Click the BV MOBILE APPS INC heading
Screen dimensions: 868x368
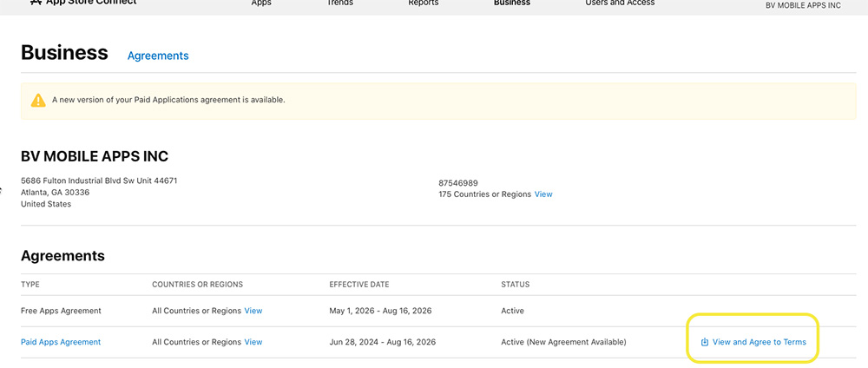[x=95, y=156]
